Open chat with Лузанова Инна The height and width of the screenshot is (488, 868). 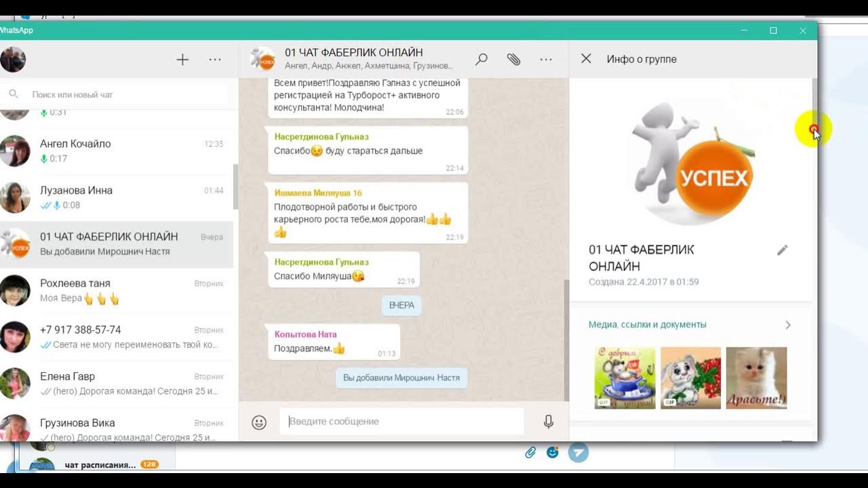pyautogui.click(x=117, y=198)
